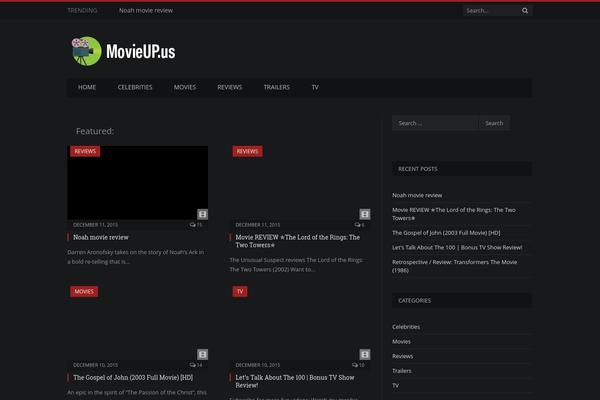Click video icon on Gospel of John post
This screenshot has width=600, height=400.
[x=202, y=354]
